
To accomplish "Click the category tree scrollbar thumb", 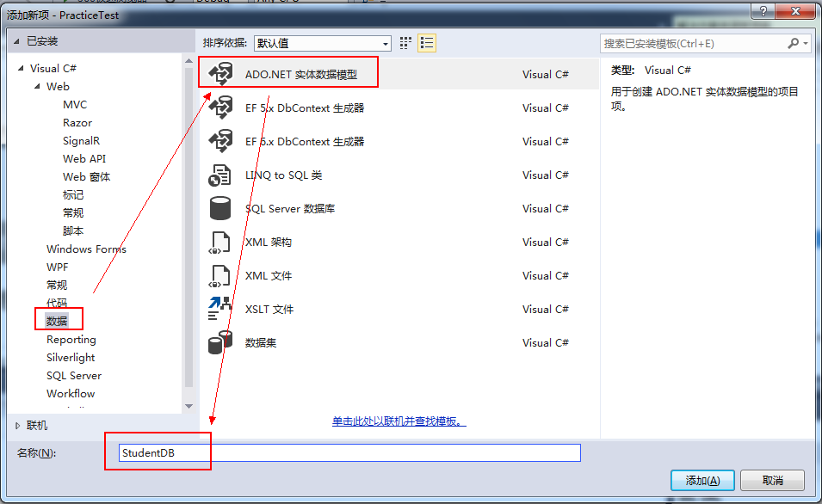I will tap(189, 228).
